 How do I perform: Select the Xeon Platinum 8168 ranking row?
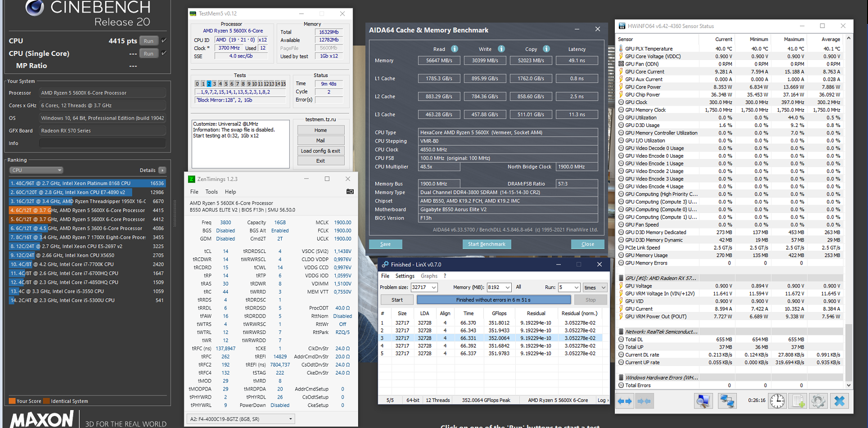coord(87,183)
